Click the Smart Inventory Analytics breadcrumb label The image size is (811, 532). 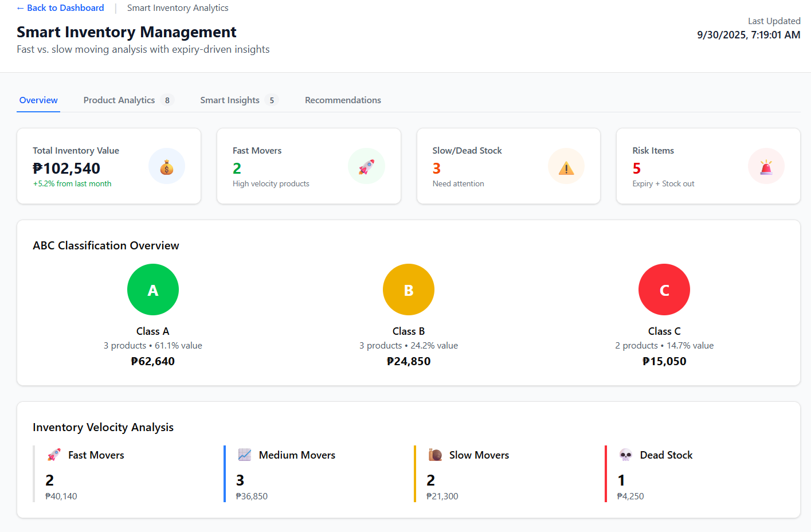tap(178, 7)
